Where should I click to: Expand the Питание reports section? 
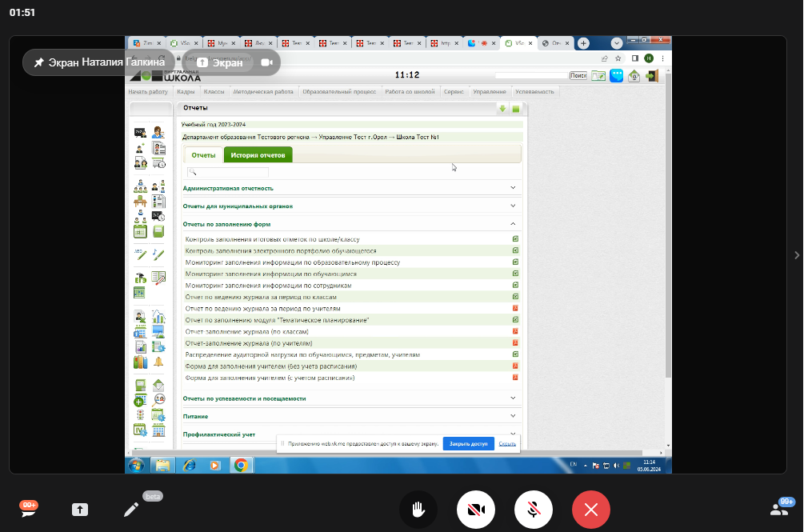tap(514, 416)
